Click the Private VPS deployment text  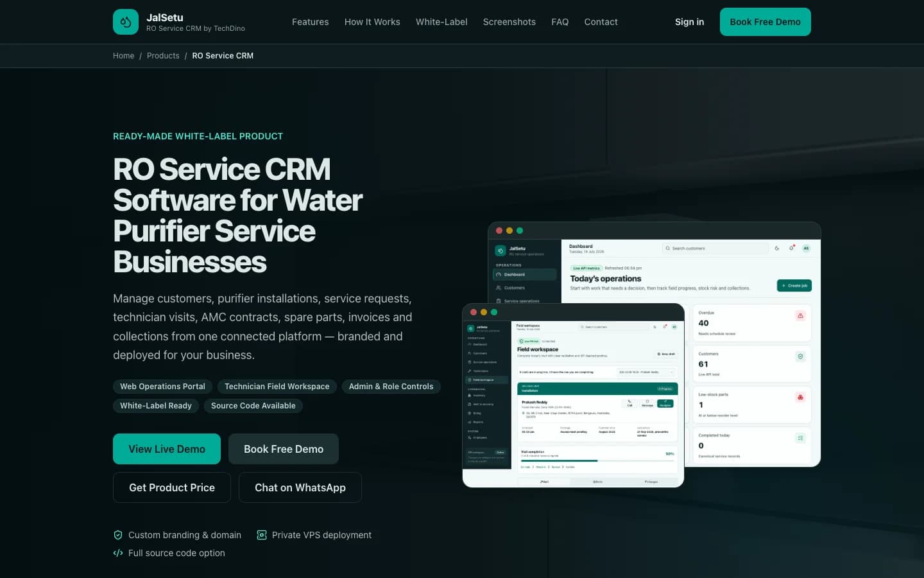pos(321,535)
